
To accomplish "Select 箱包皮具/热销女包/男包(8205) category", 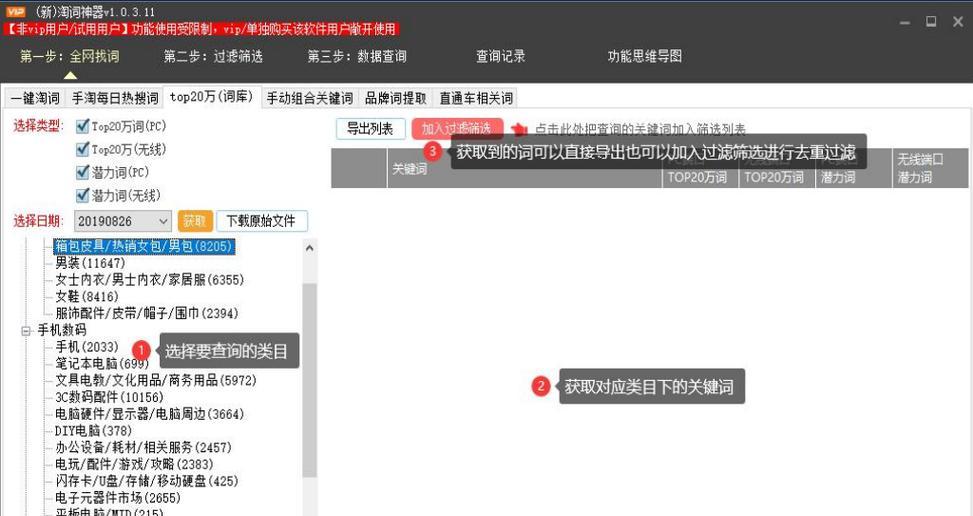I will tap(143, 246).
